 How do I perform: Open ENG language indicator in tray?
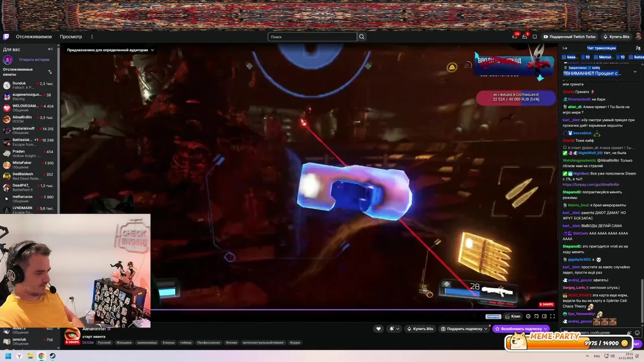point(597,356)
